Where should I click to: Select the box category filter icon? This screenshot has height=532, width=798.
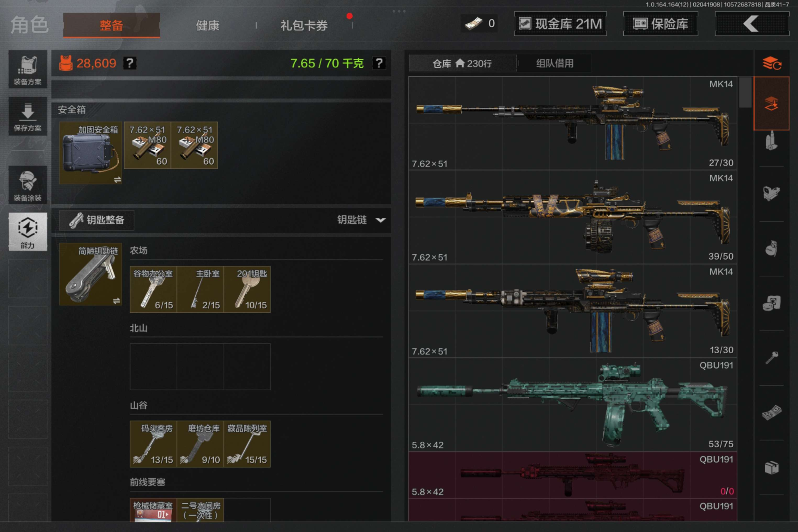pyautogui.click(x=771, y=467)
